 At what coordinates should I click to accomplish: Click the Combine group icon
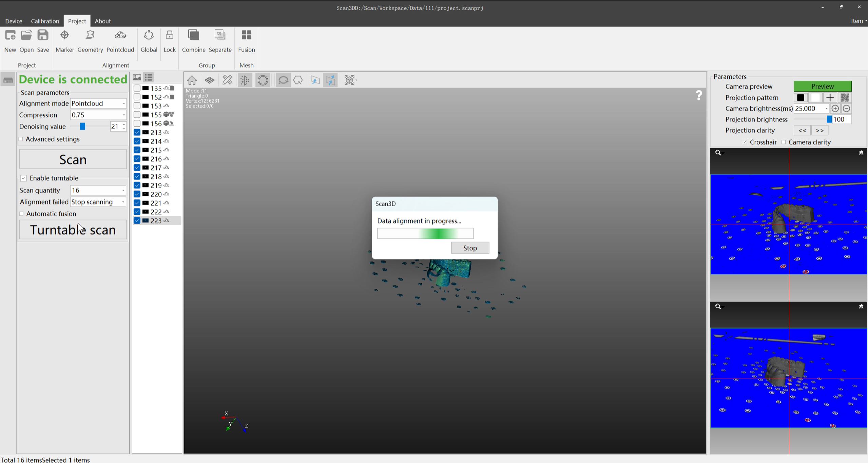click(194, 35)
